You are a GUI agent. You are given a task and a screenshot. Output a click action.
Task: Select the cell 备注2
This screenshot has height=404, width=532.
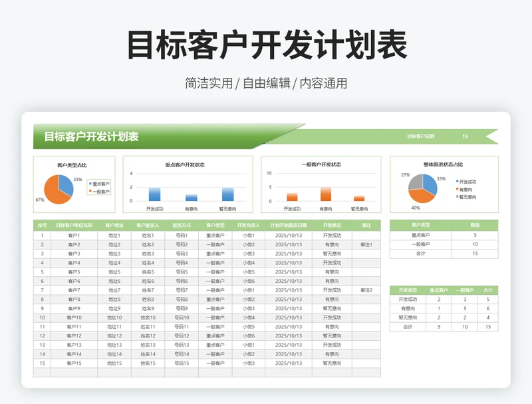click(366, 290)
